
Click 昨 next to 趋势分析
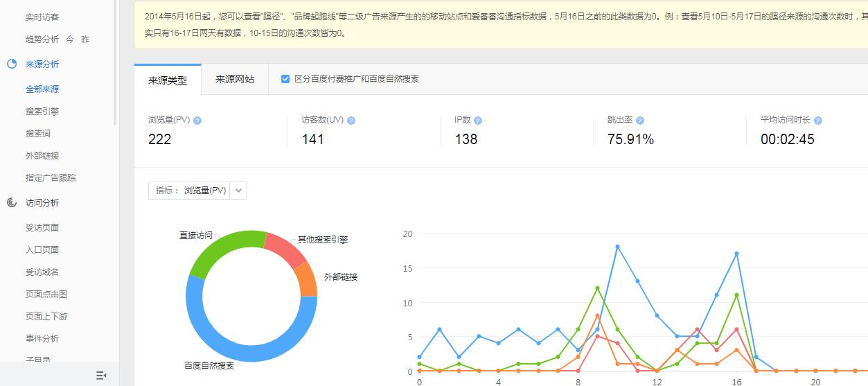pyautogui.click(x=85, y=40)
